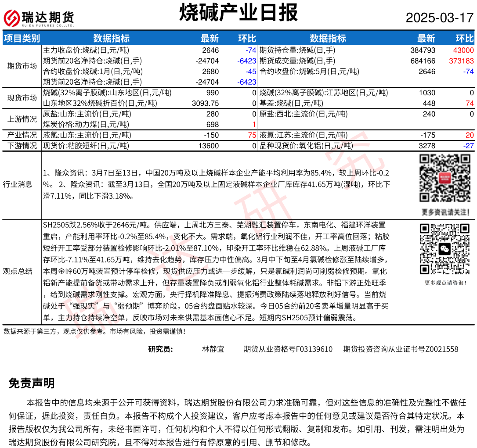The height and width of the screenshot is (448, 477).
Task: Click the 产业情况 category cell
Action: (x=22, y=135)
